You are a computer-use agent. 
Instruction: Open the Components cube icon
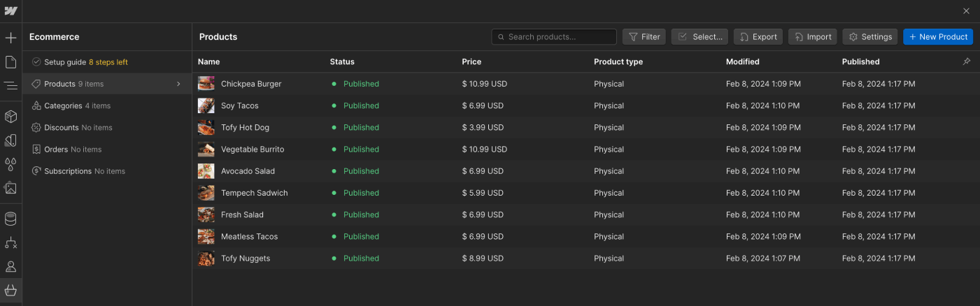click(x=10, y=116)
